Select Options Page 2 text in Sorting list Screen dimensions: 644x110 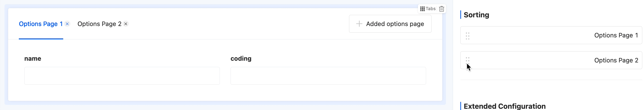pos(616,60)
